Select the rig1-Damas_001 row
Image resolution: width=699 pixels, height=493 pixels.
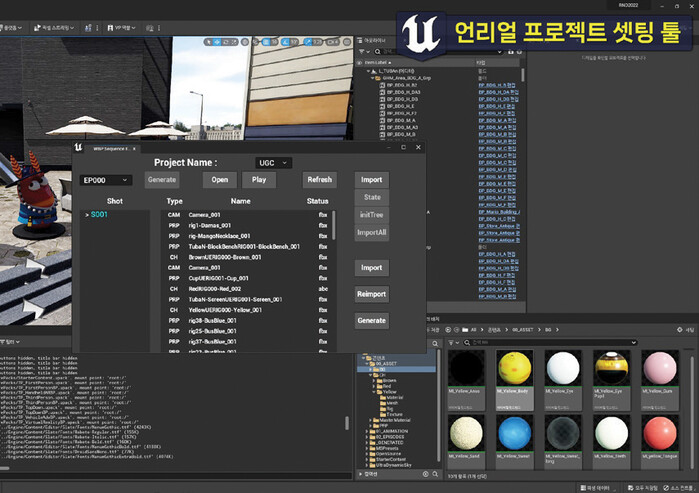coord(247,226)
